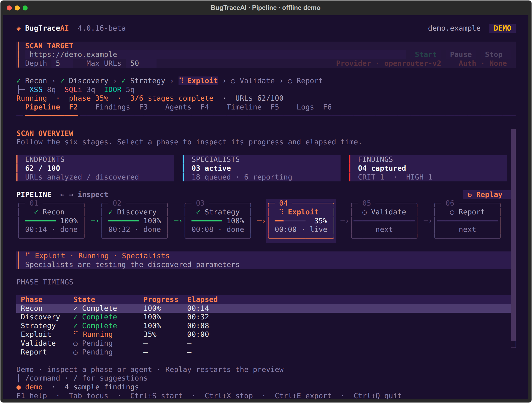Pause the running scan
Screen dimensions: 532x403
(461, 54)
